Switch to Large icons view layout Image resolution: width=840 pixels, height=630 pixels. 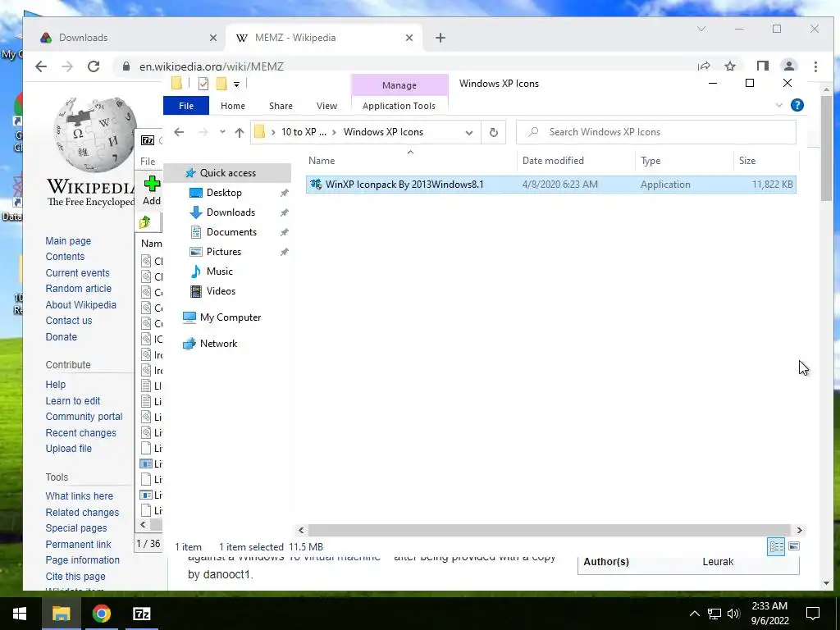pyautogui.click(x=794, y=546)
